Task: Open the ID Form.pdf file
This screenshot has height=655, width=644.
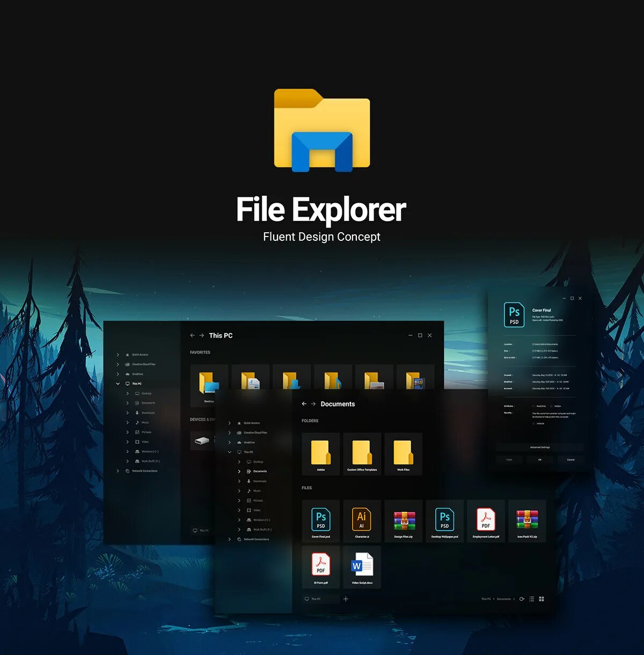Action: [x=321, y=567]
